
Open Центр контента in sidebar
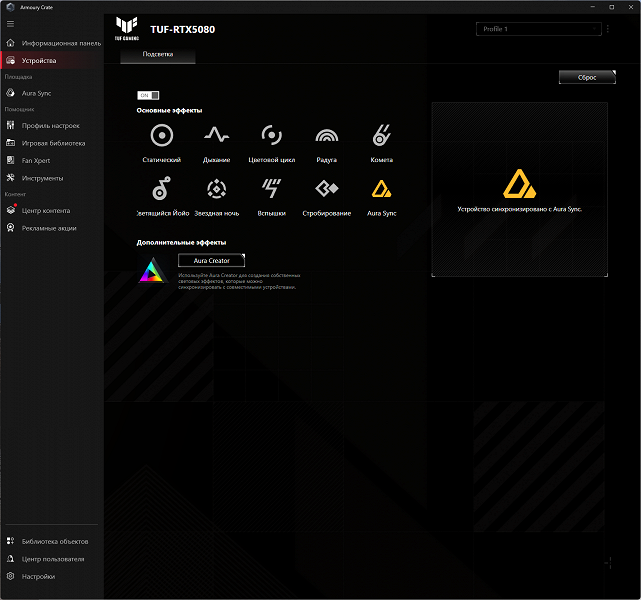pos(52,210)
